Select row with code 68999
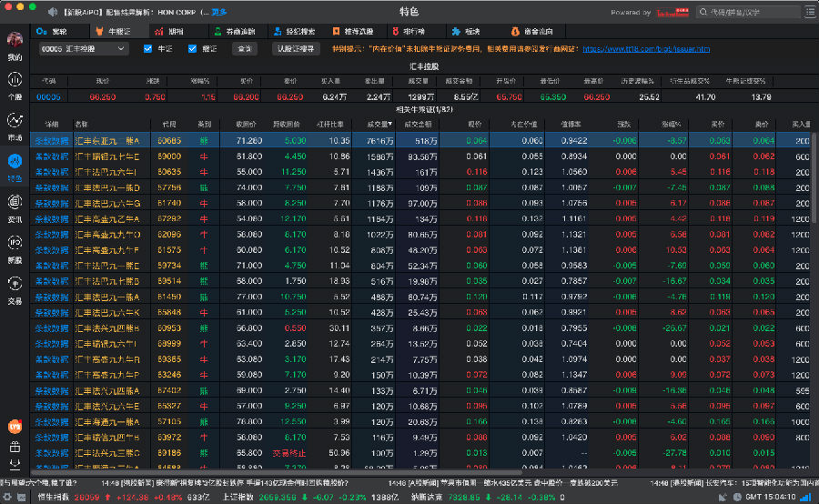This screenshot has width=819, height=504. point(421,344)
